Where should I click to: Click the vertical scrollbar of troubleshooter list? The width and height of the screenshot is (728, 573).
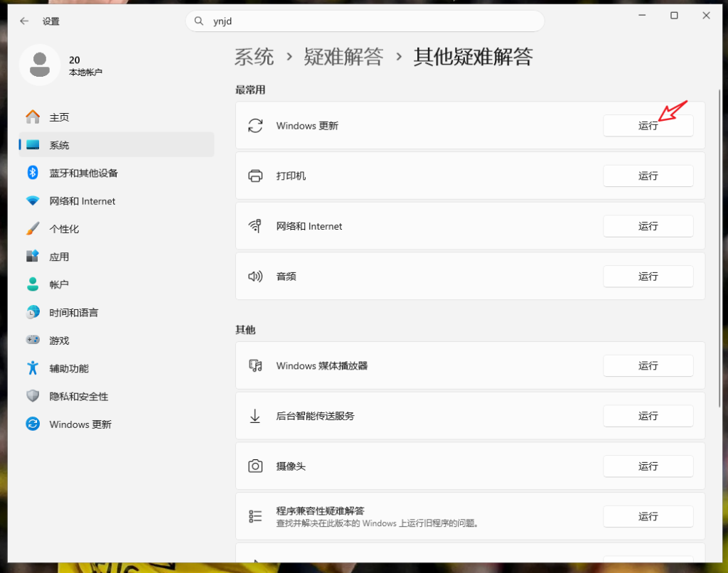pos(719,248)
